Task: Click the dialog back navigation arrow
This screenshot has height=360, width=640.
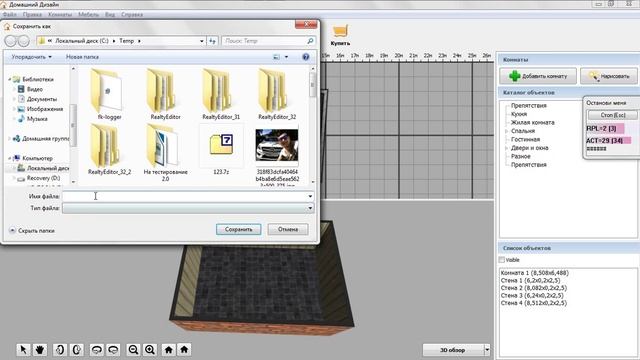Action: click(11, 41)
